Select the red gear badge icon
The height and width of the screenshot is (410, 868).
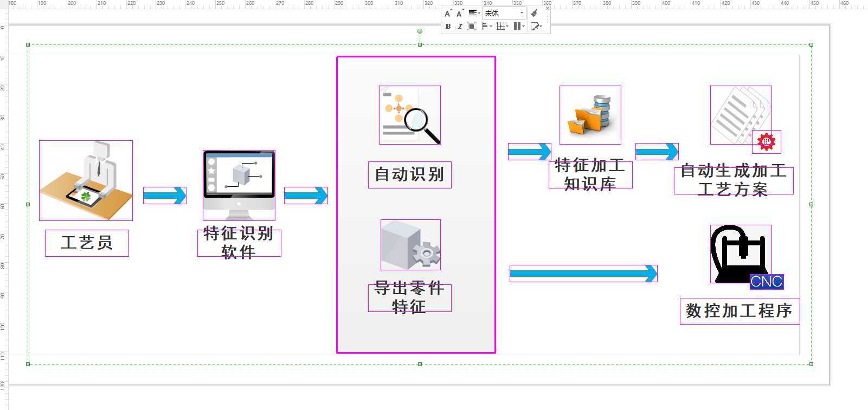(x=766, y=142)
